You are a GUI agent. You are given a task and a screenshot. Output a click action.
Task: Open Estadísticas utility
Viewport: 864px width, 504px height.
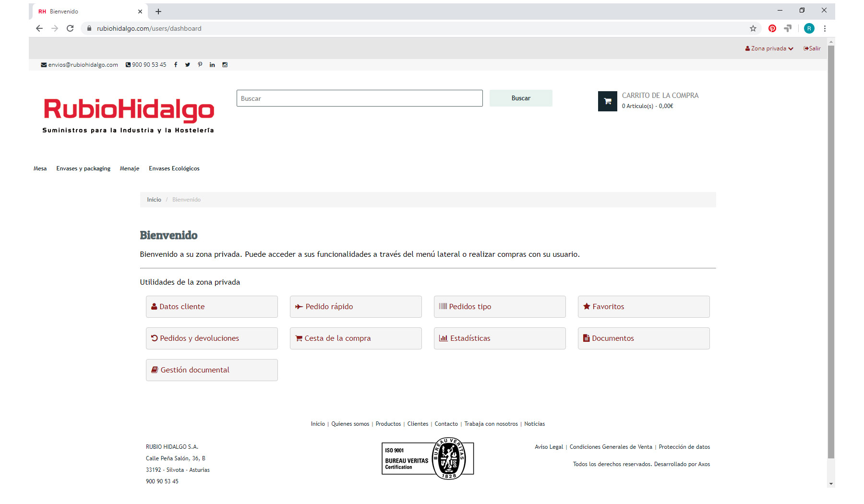tap(500, 338)
